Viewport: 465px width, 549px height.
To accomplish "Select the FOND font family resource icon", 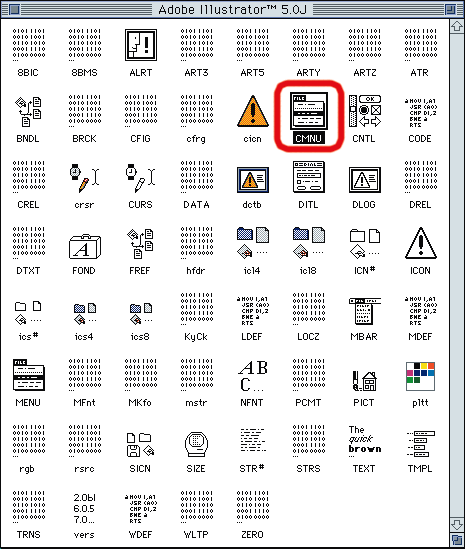I will [85, 246].
